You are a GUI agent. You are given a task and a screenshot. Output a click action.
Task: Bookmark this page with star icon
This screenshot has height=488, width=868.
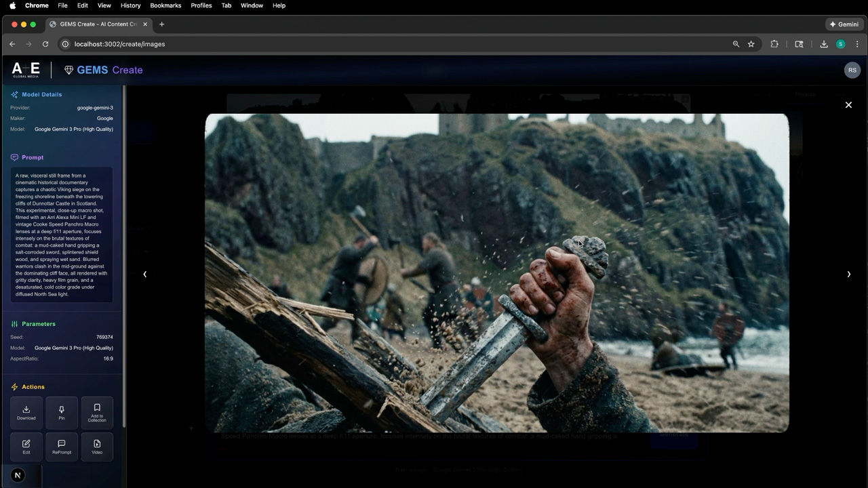[751, 44]
